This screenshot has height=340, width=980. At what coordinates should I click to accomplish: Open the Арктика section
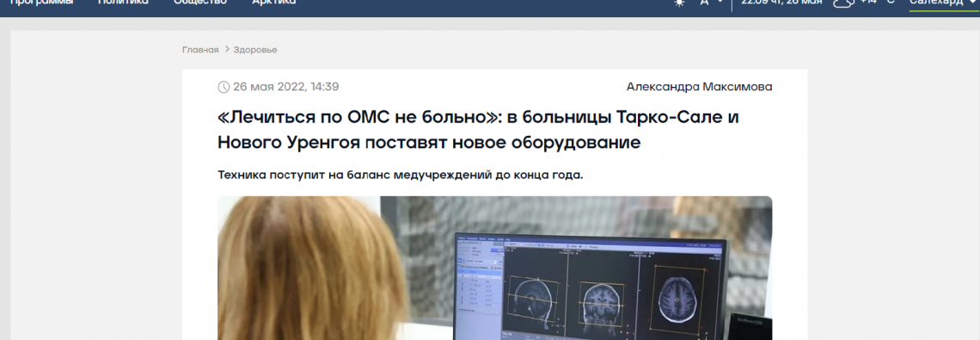273,2
